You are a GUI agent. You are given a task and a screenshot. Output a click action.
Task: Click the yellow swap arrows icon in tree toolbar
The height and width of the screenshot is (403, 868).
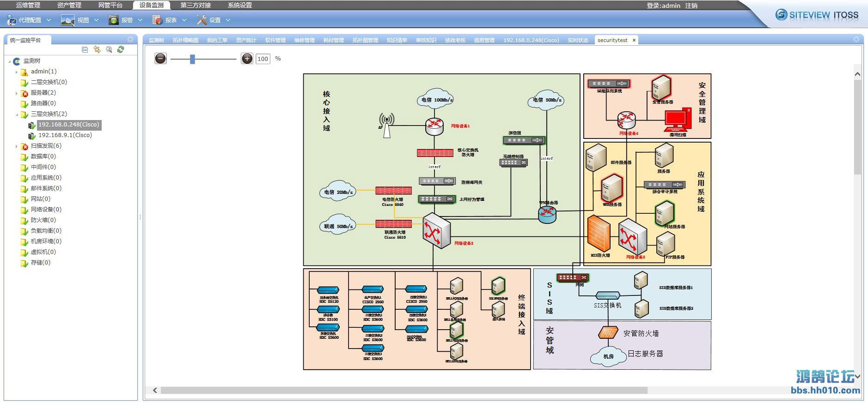point(97,49)
